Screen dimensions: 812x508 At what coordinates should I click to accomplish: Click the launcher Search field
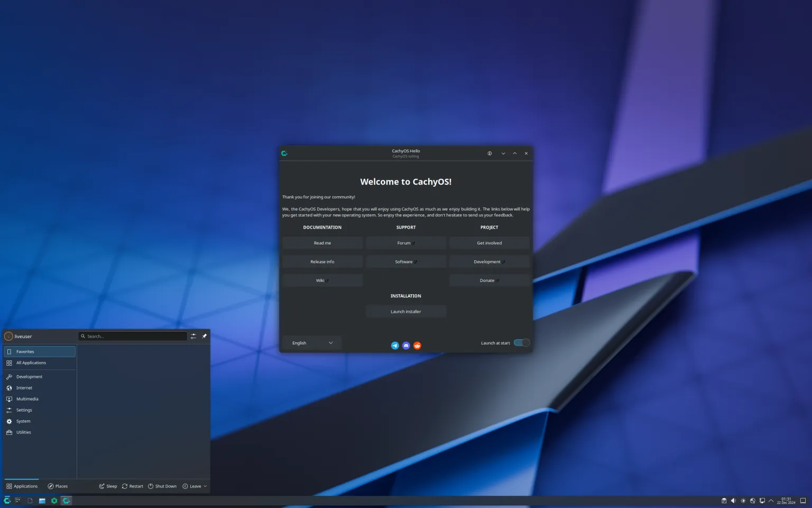pos(135,337)
